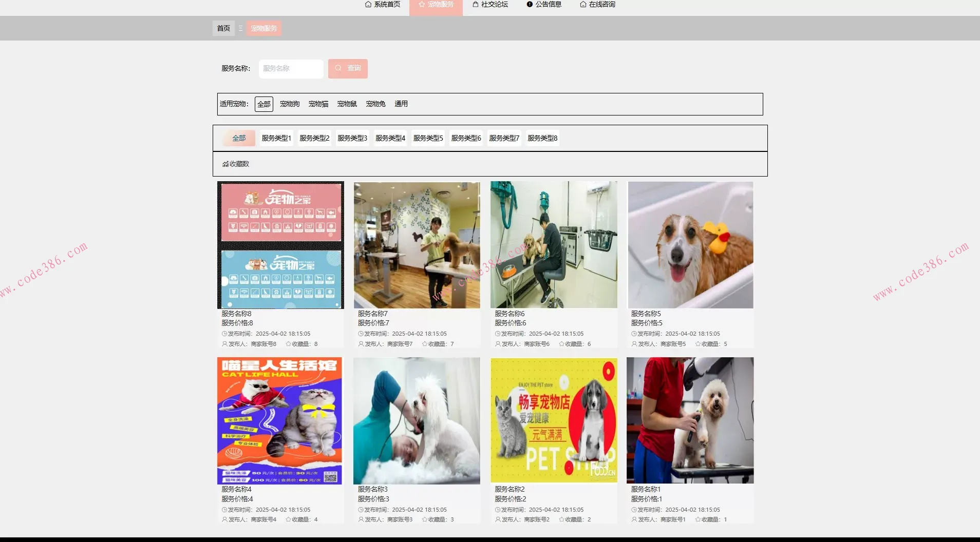Click the user icon beside 商家账号4
Image resolution: width=980 pixels, height=542 pixels.
tap(224, 519)
